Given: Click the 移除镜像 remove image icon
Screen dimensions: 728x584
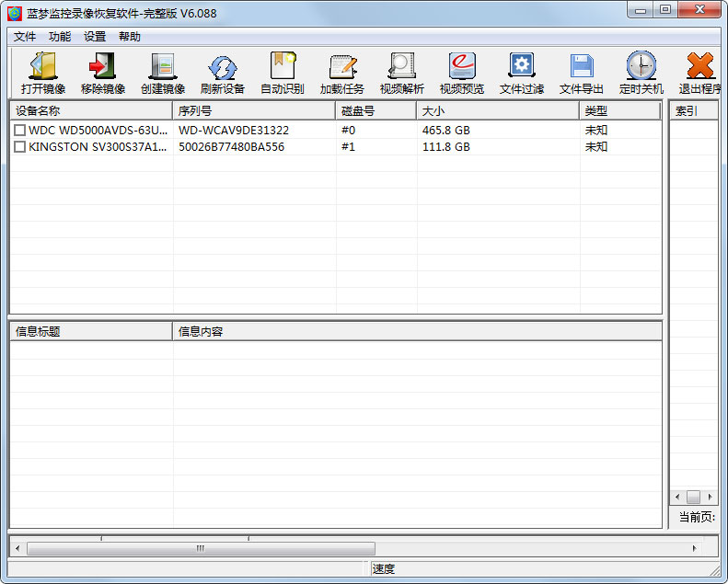Looking at the screenshot, I should [103, 67].
